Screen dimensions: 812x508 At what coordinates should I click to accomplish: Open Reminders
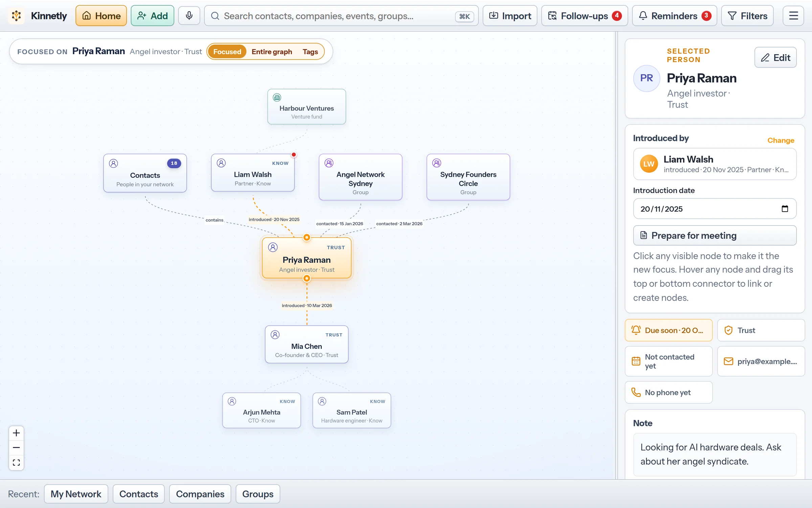674,16
